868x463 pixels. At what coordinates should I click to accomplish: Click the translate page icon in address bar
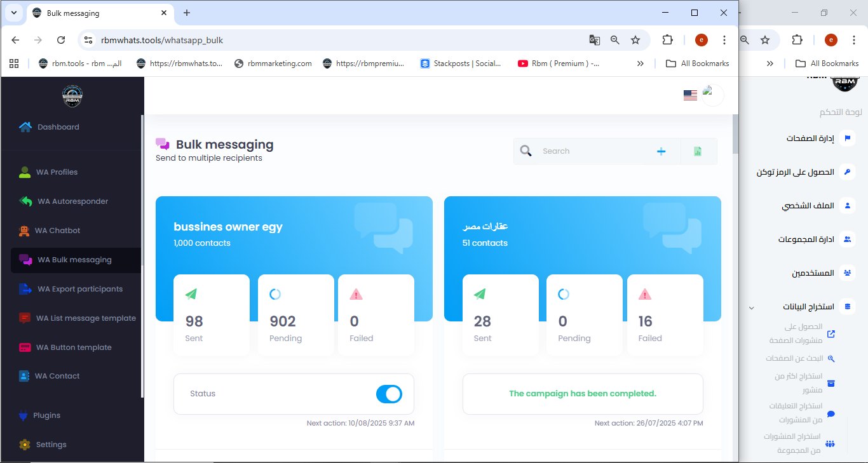click(x=594, y=40)
